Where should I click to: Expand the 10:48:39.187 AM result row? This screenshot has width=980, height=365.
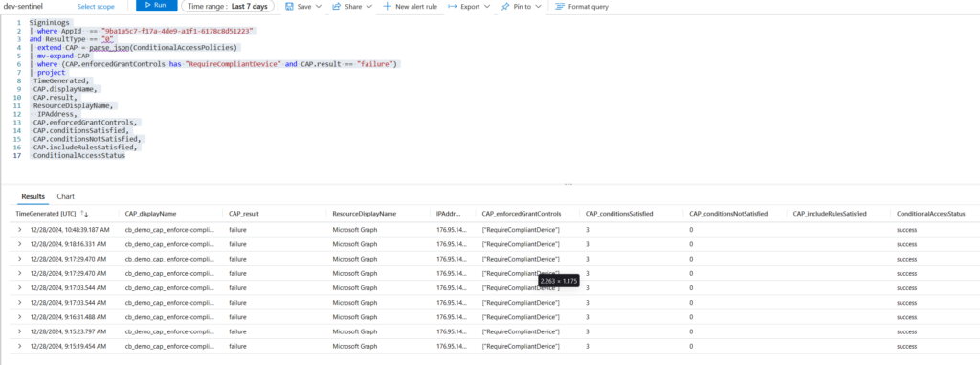pos(20,230)
